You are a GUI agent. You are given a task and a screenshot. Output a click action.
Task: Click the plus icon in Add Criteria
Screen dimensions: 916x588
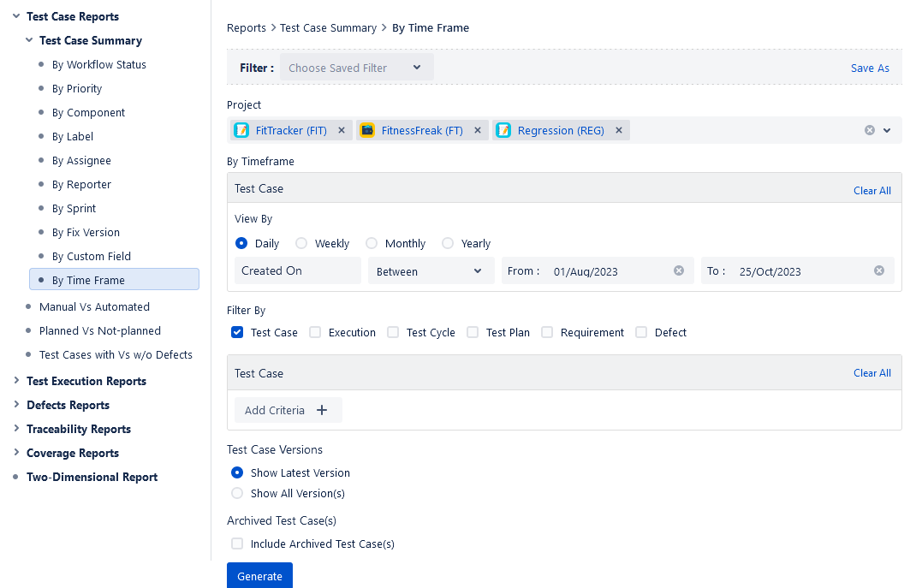(322, 410)
